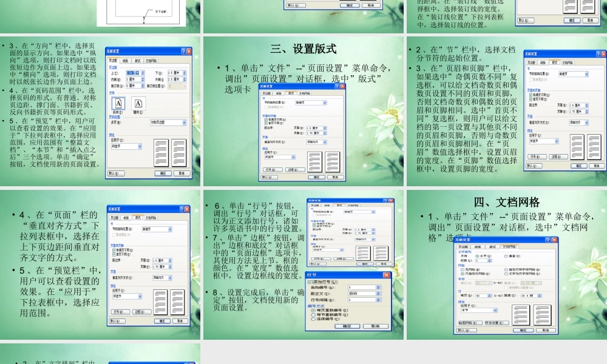Select slide beginning 2、在"节"栏中

(507, 112)
